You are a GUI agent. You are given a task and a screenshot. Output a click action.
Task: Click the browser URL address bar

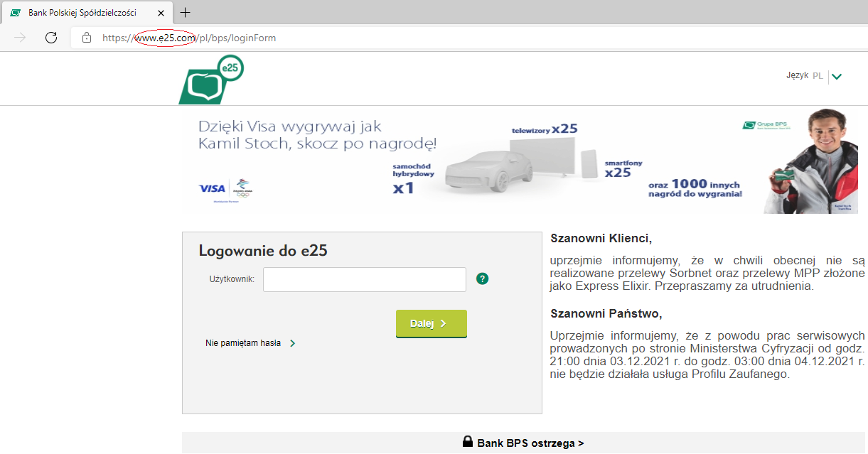pos(469,38)
